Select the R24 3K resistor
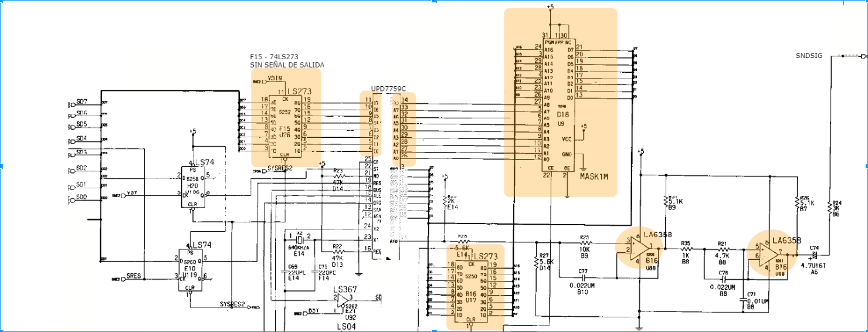 click(830, 208)
